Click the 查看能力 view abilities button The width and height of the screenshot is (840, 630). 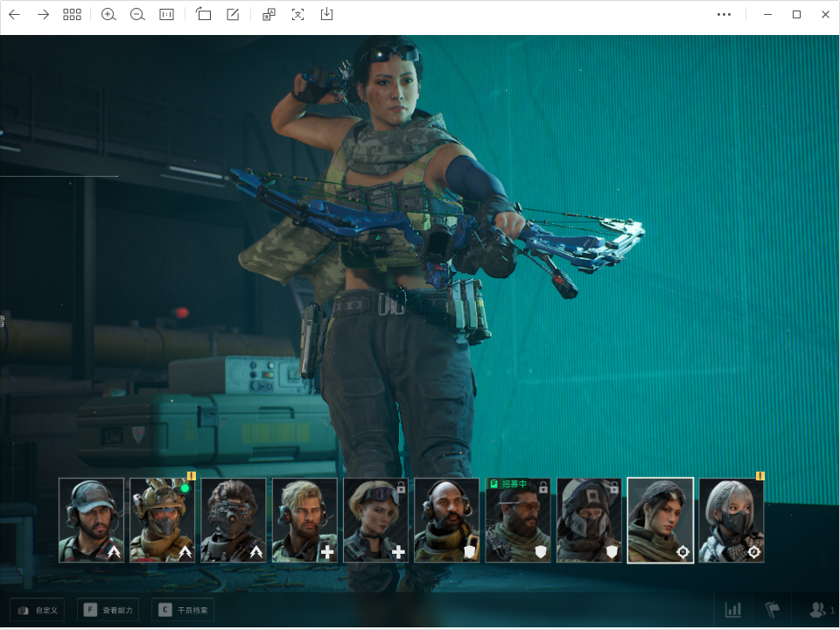[x=108, y=610]
